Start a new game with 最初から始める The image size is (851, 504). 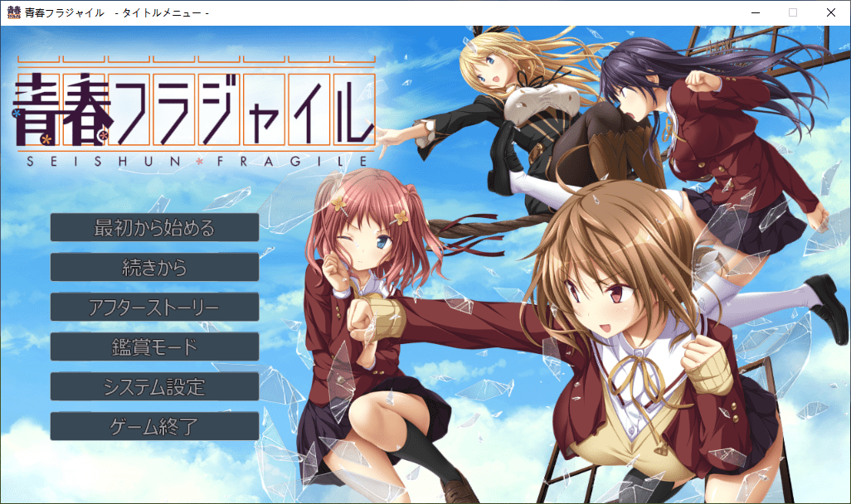click(x=154, y=227)
